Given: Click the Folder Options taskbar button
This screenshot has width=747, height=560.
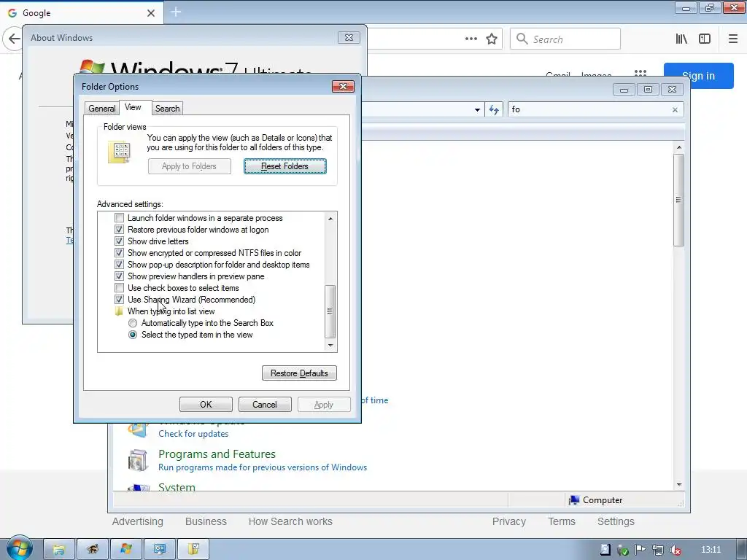Looking at the screenshot, I should coord(193,549).
